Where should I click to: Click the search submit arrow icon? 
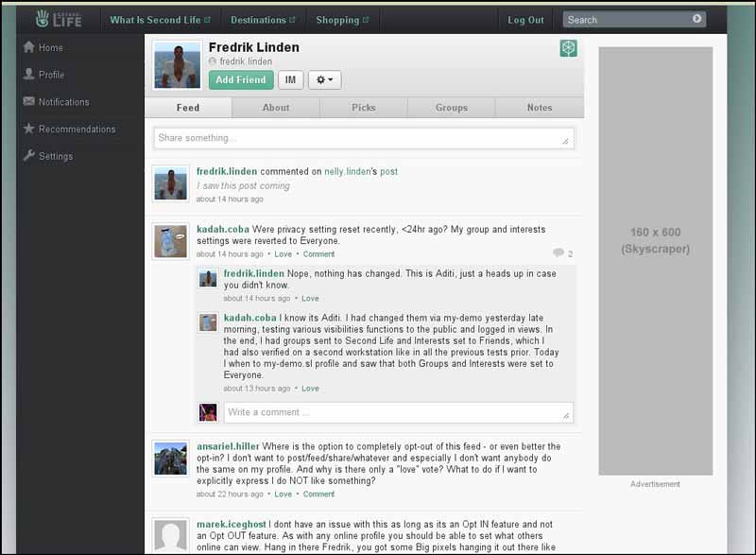point(697,19)
